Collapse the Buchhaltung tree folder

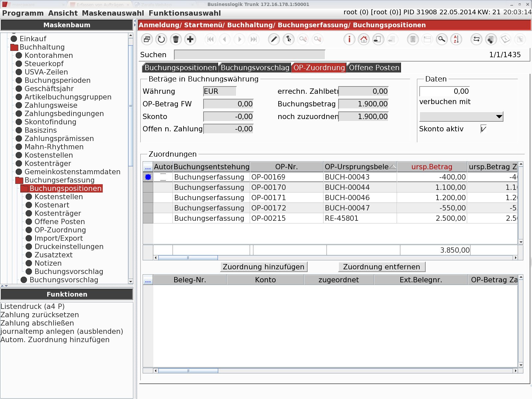[14, 48]
